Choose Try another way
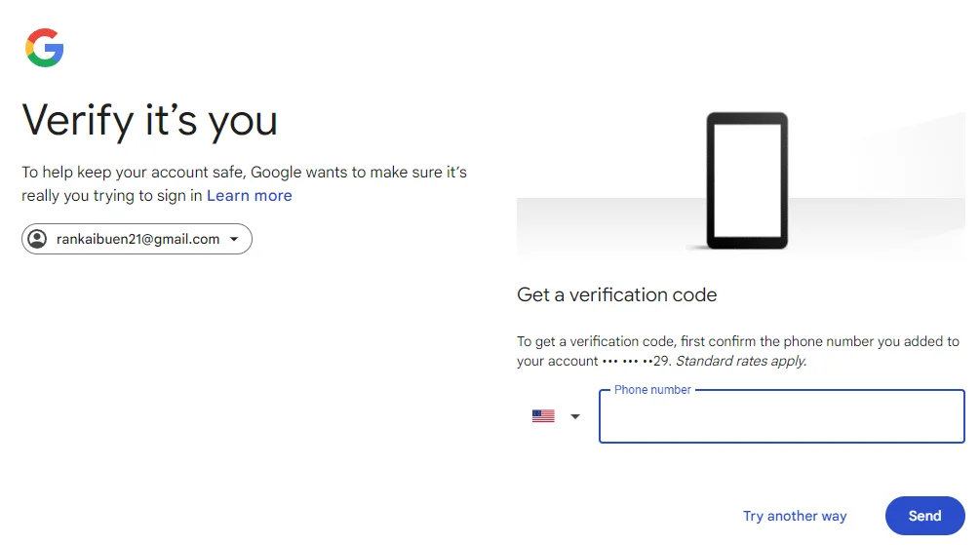This screenshot has height=545, width=980. tap(795, 516)
